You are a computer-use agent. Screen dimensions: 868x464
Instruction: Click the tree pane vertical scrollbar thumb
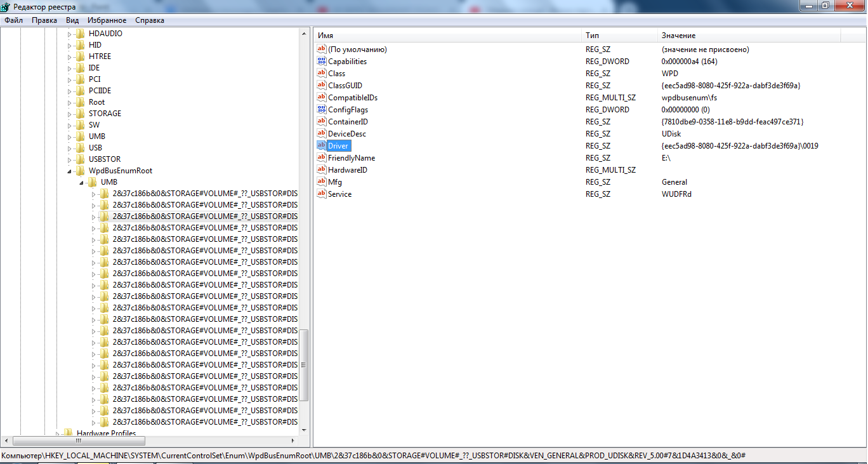click(x=303, y=365)
